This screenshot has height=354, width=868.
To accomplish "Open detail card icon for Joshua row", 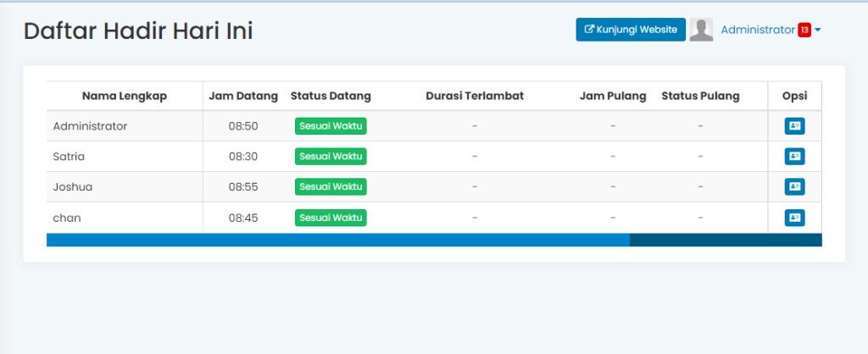I will click(794, 187).
